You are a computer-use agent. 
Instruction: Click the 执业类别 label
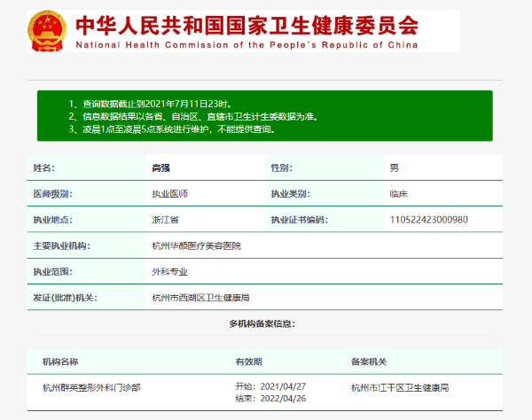291,194
